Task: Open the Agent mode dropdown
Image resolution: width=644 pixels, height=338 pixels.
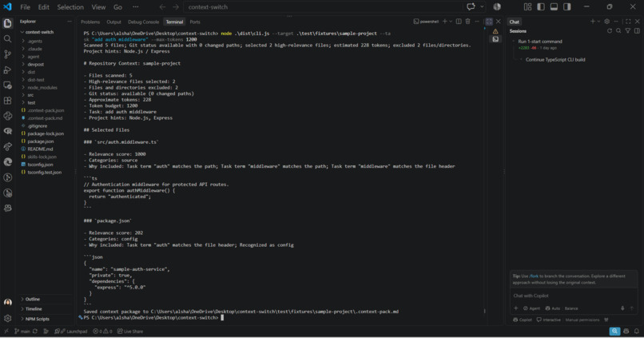Action: pyautogui.click(x=532, y=308)
